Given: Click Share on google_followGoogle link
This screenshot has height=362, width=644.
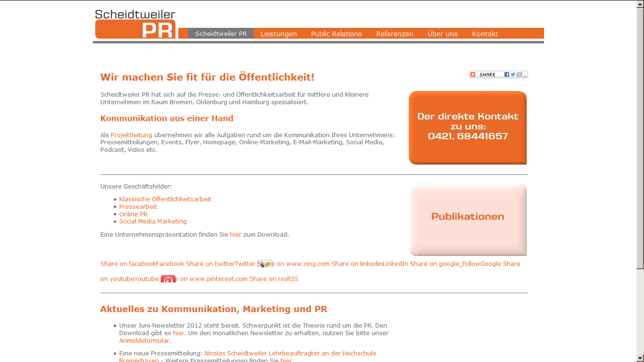Looking at the screenshot, I should 455,263.
